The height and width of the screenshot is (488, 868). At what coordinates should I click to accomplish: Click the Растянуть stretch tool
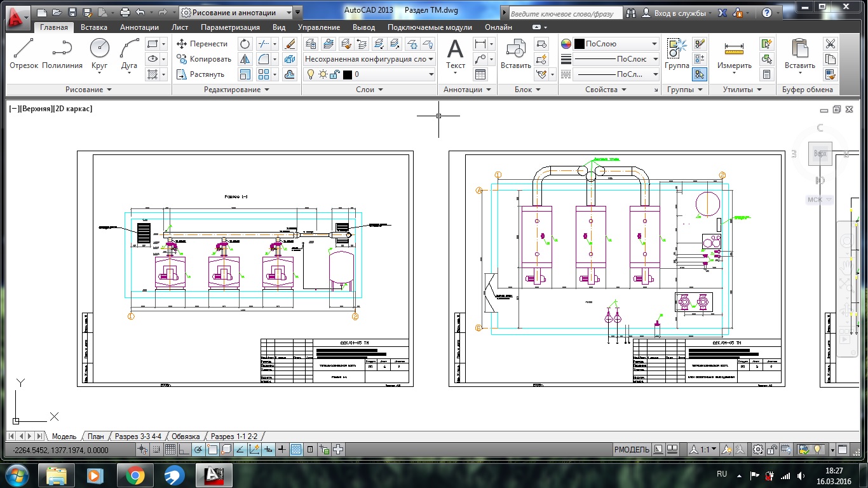click(200, 74)
